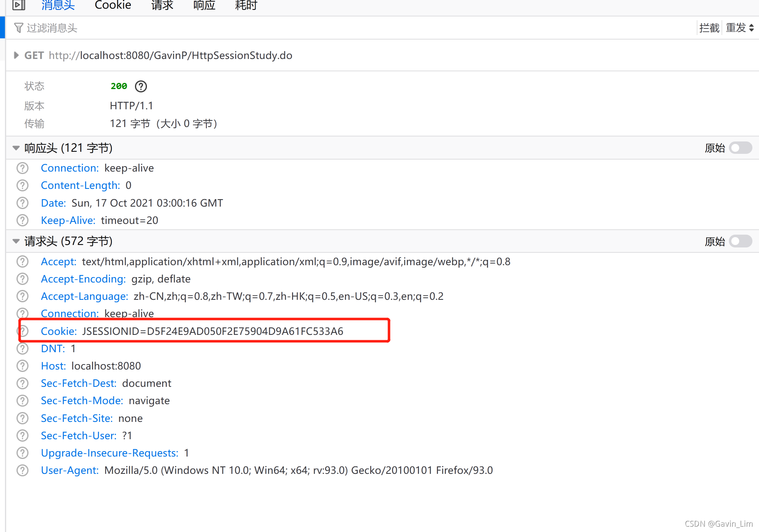Collapse the 请求头 (572 字节) section
The width and height of the screenshot is (759, 532).
click(x=16, y=241)
